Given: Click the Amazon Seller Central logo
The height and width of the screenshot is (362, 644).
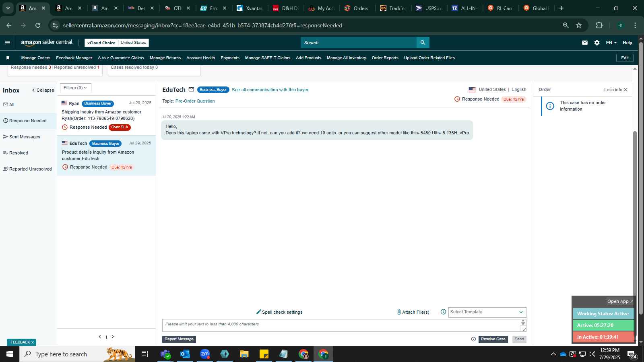Looking at the screenshot, I should [x=47, y=42].
